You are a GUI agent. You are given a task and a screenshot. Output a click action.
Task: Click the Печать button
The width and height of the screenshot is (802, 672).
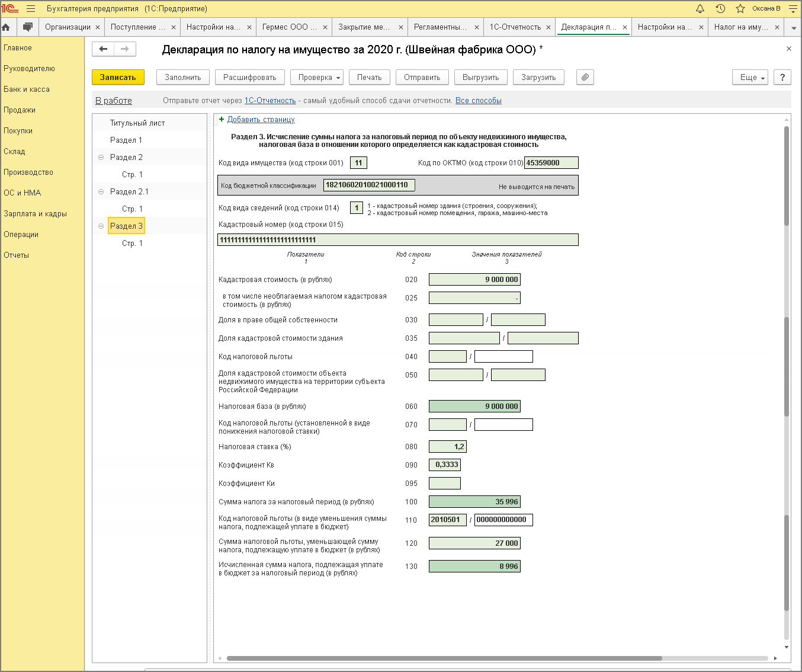point(370,77)
